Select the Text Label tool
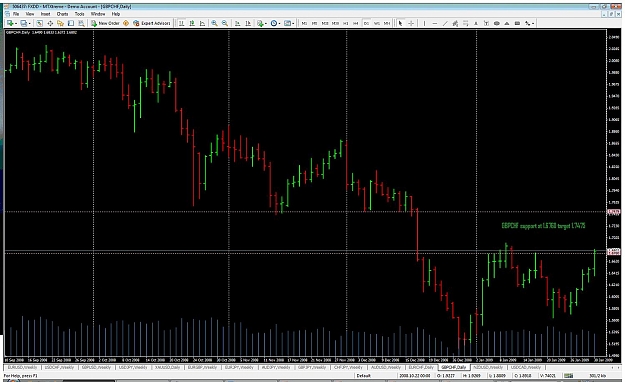 tap(486, 23)
